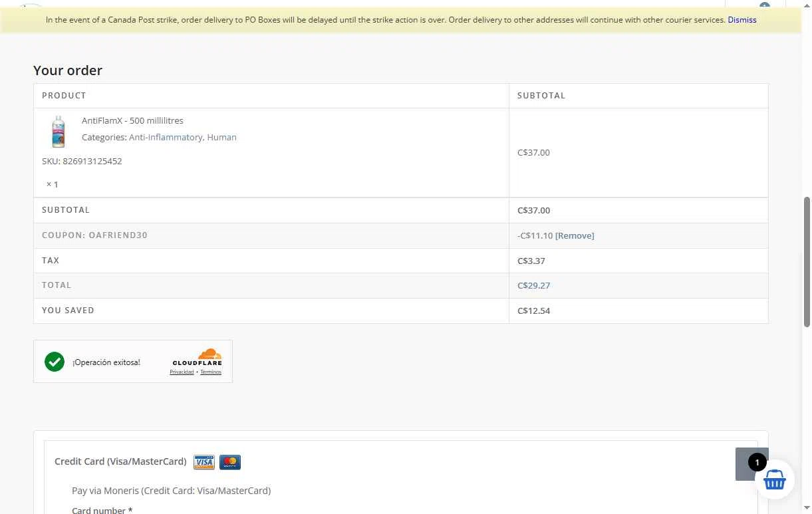The height and width of the screenshot is (514, 812).
Task: Click 'AntiFlamX - 500 millilitres' product name
Action: tap(132, 120)
